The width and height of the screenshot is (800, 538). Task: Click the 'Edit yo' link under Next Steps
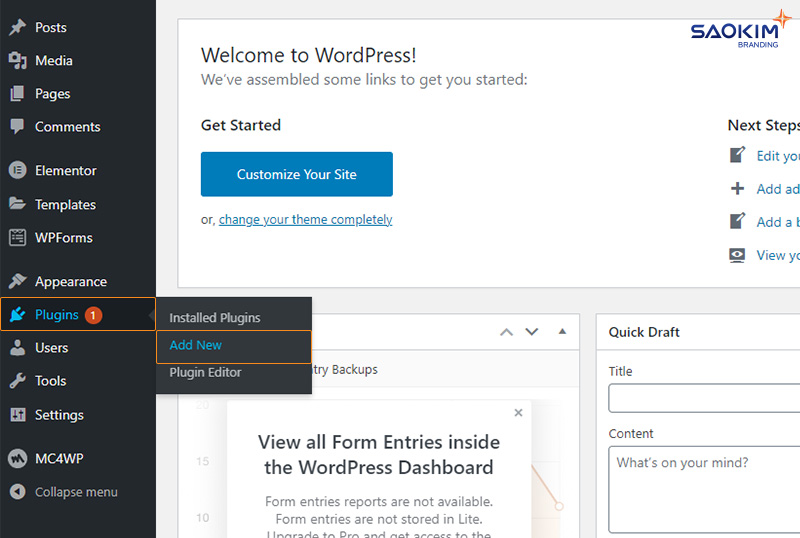click(778, 156)
